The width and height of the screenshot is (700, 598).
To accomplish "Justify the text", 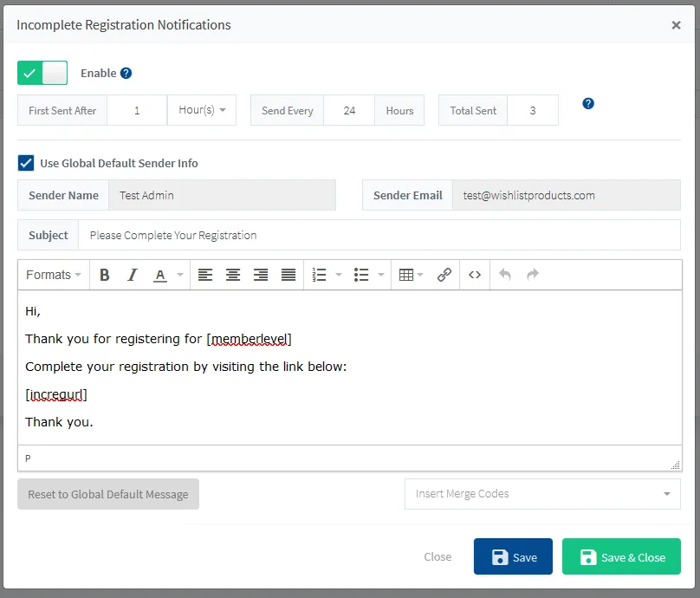I will 288,275.
